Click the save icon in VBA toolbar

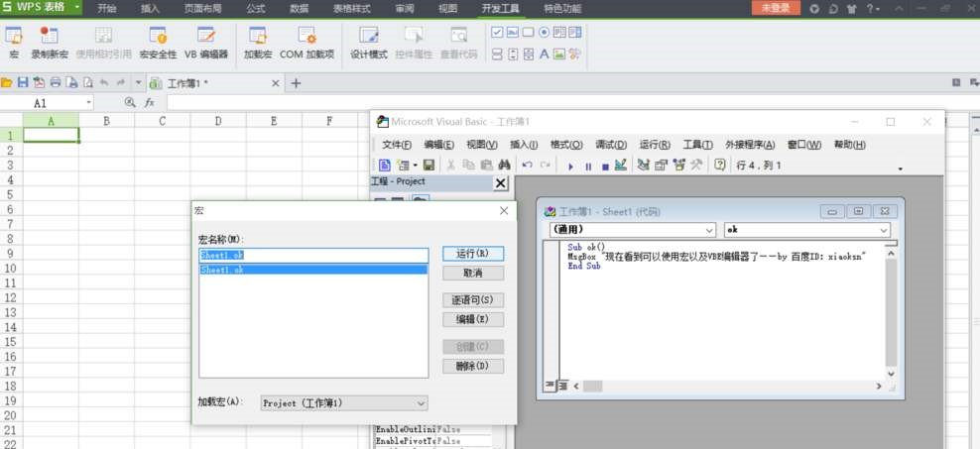[x=429, y=166]
